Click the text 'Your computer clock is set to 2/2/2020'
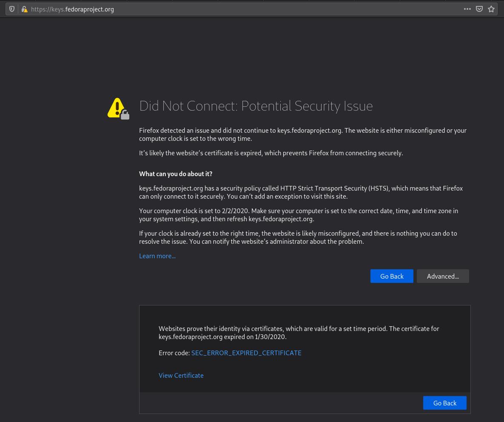504x422 pixels. [x=194, y=211]
